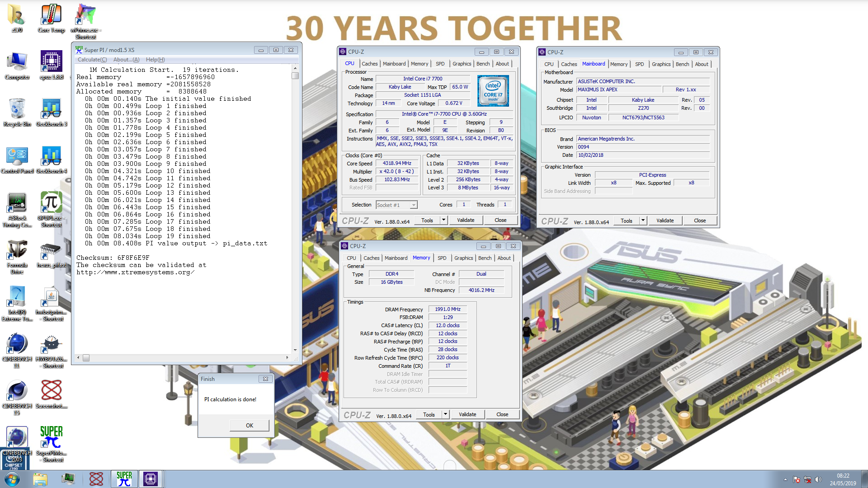Switch to CPU-Z in the taskbar
Screen dimensions: 868x488
[151, 479]
